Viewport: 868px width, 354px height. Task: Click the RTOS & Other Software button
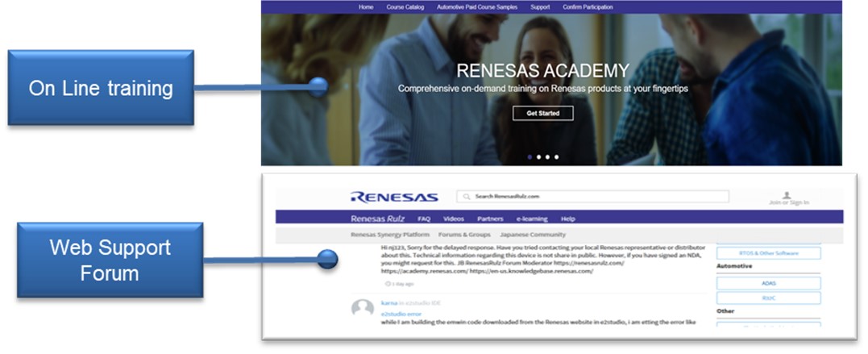pyautogui.click(x=768, y=253)
